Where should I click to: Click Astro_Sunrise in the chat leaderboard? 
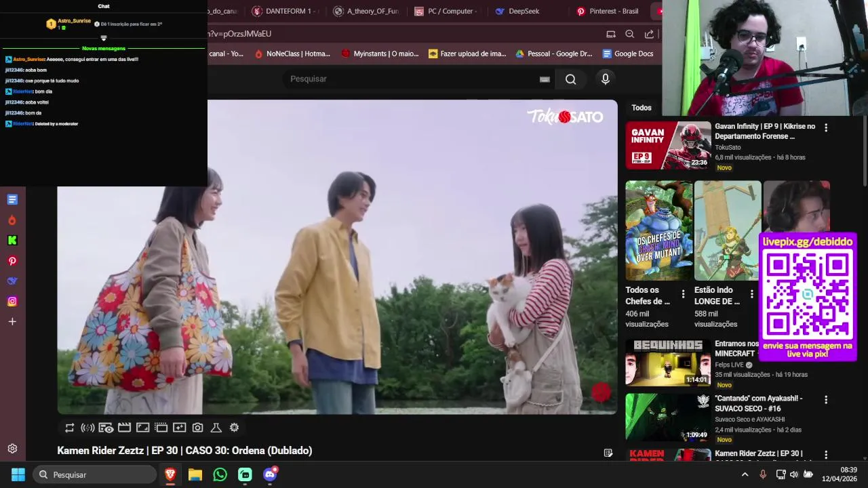pos(74,21)
